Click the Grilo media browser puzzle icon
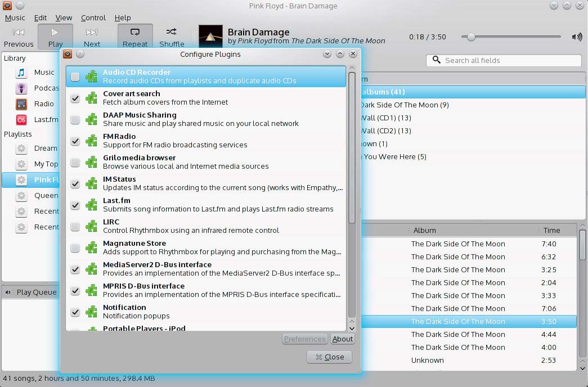The image size is (588, 387). tap(91, 162)
